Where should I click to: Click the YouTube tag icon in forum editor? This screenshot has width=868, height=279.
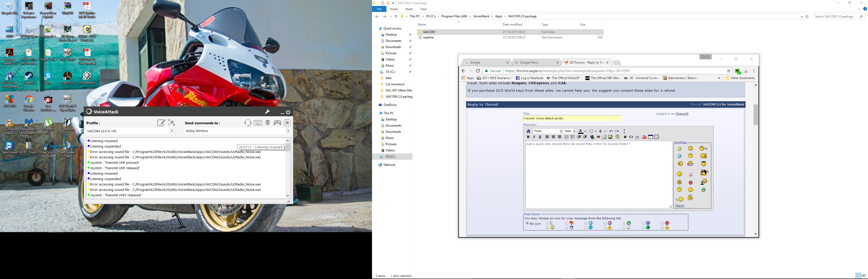pos(645,137)
